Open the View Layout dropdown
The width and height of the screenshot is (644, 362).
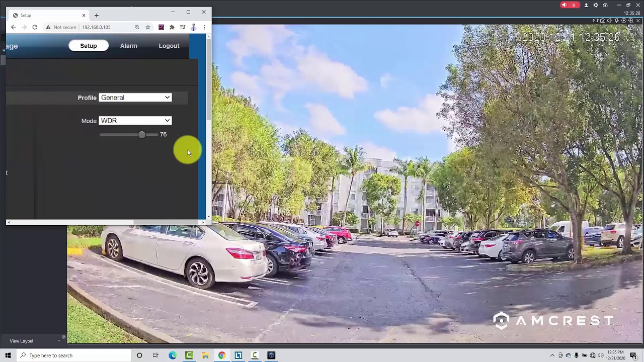35,341
